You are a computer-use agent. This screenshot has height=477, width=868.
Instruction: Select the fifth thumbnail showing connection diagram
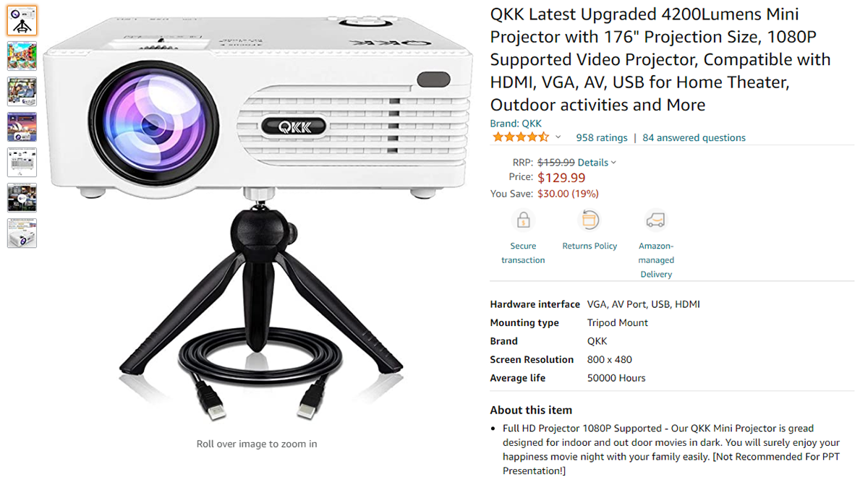[22, 163]
